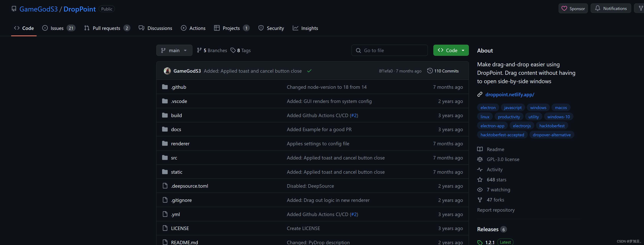Open the 110 Commits history
The image size is (644, 245).
pyautogui.click(x=443, y=71)
